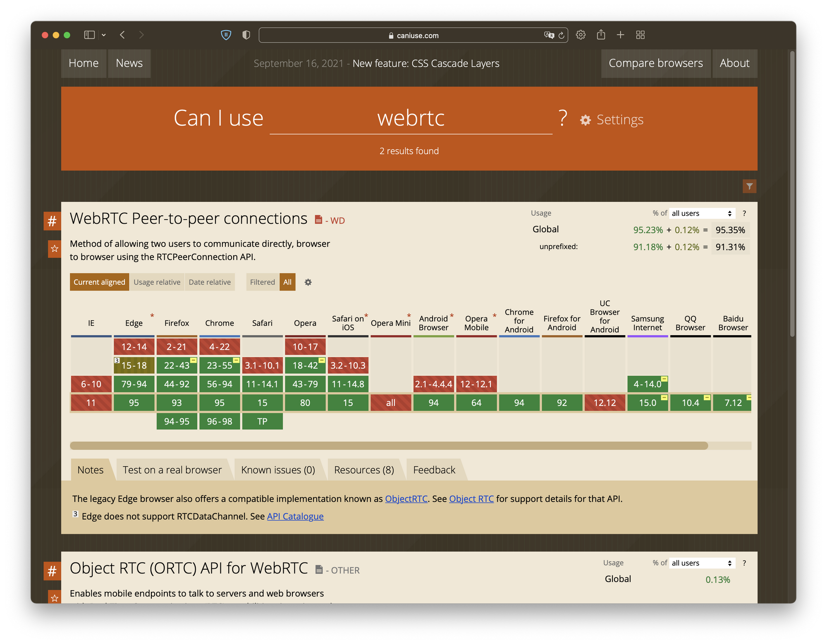Open Bitwarden shield extension icon
This screenshot has height=644, width=827.
(x=226, y=35)
